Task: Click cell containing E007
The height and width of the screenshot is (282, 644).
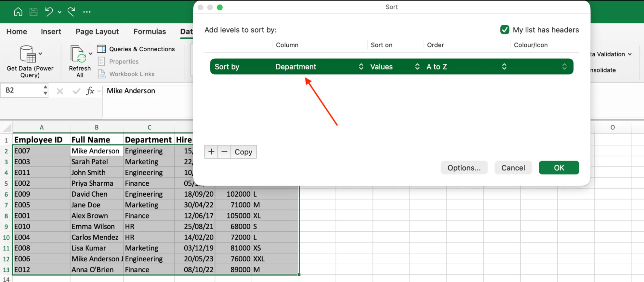Action: (x=42, y=151)
